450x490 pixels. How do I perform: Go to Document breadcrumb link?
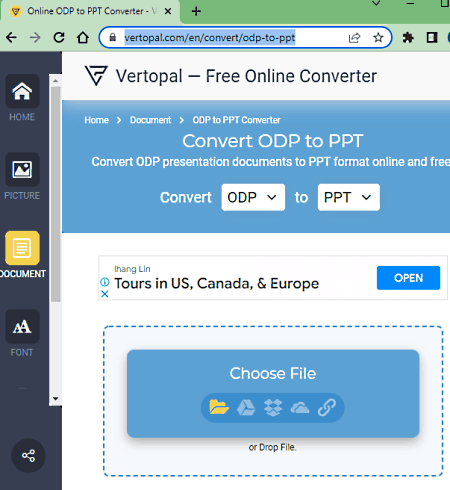[x=150, y=120]
